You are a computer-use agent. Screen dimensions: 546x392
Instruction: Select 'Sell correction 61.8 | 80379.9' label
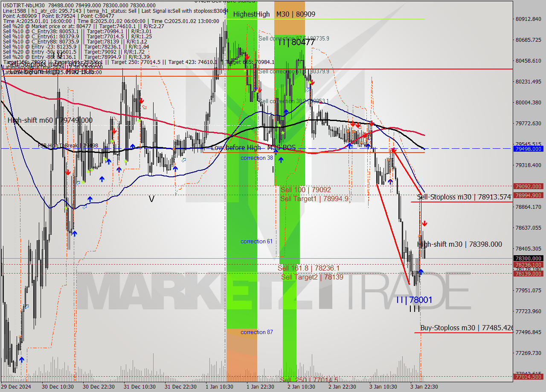tap(294, 71)
